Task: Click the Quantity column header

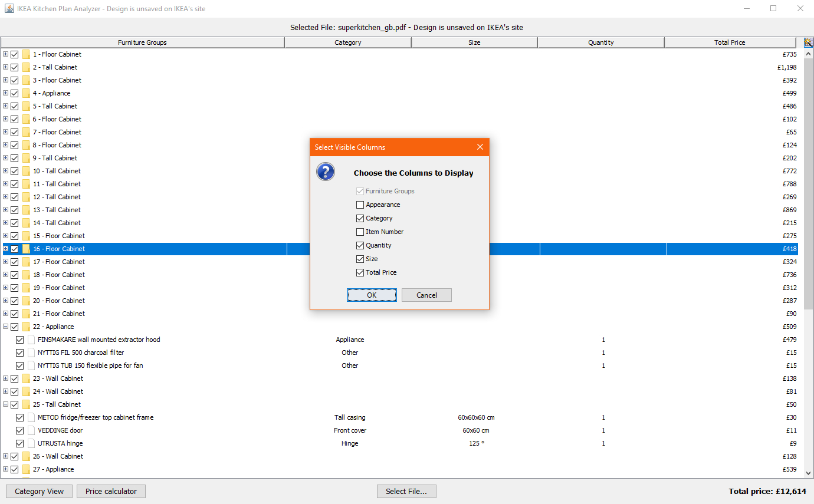Action: 601,42
